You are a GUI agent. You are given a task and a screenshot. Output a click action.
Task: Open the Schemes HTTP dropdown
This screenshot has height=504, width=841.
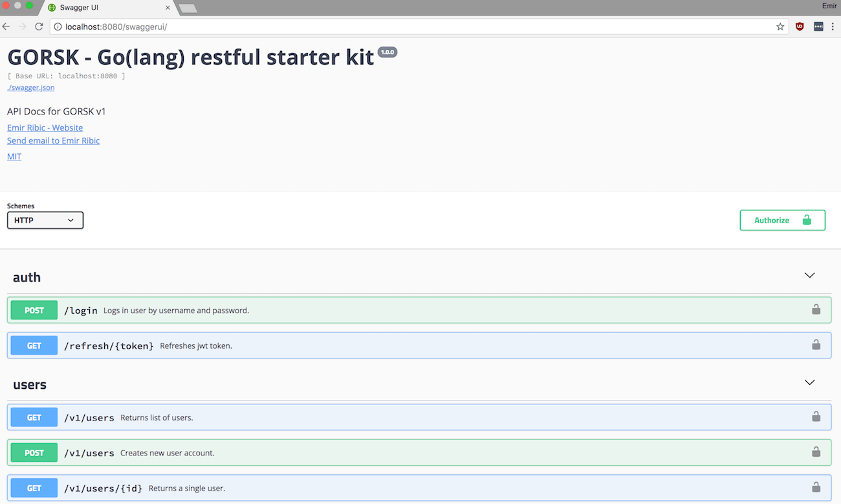pyautogui.click(x=45, y=221)
